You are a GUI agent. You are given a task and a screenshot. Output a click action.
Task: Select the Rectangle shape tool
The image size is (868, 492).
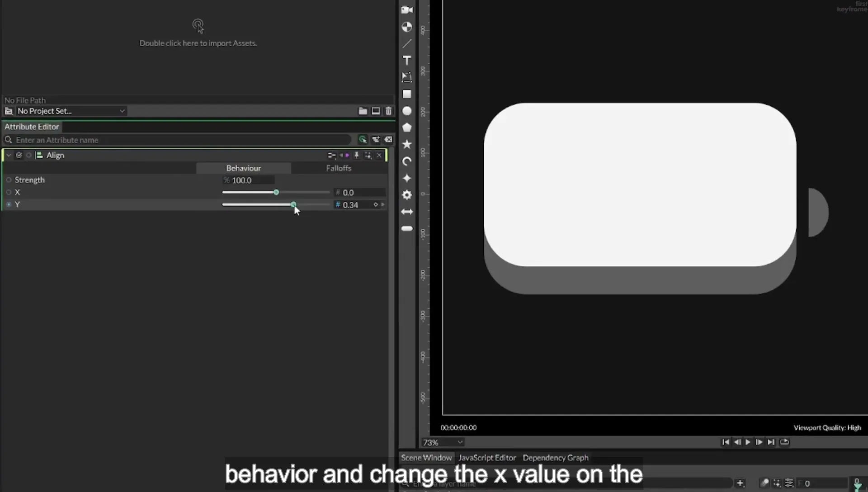[x=407, y=94]
